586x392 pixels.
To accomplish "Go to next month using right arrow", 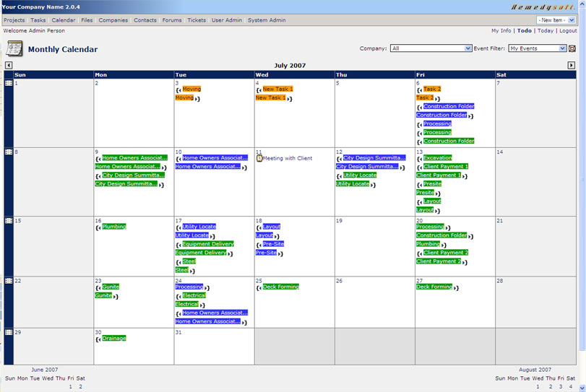I will [571, 66].
